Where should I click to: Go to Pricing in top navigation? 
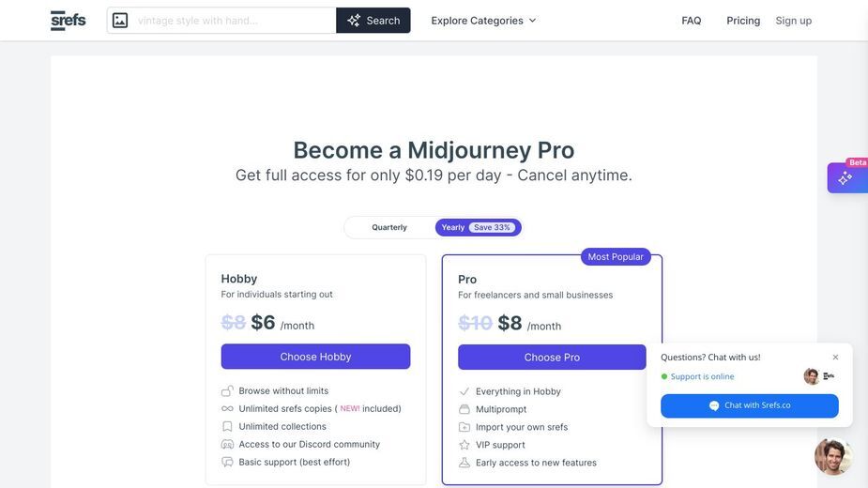tap(743, 21)
